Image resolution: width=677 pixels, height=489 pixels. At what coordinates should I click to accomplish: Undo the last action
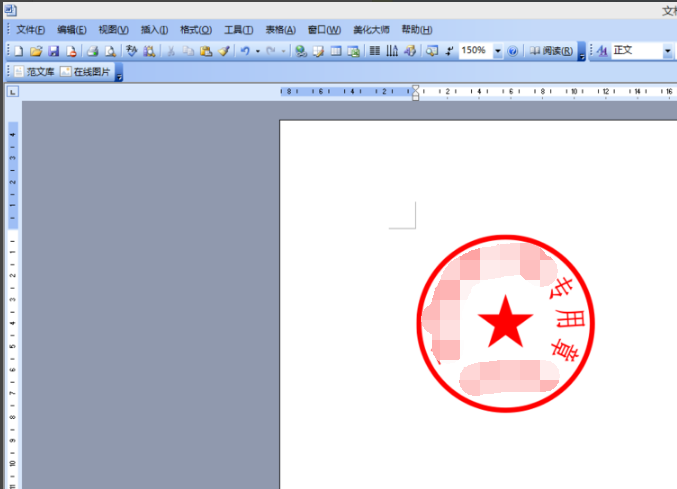245,51
